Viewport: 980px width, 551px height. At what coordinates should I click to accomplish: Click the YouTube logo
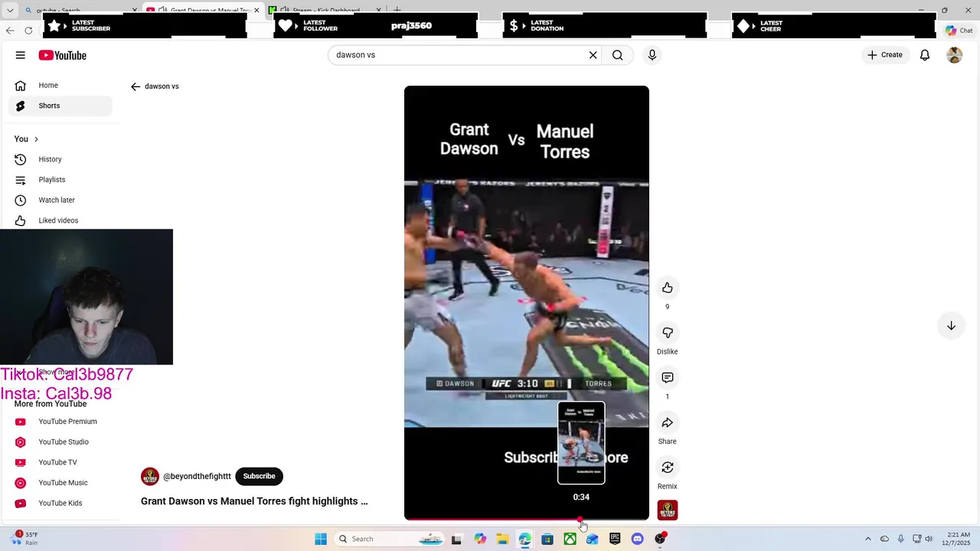(x=63, y=55)
